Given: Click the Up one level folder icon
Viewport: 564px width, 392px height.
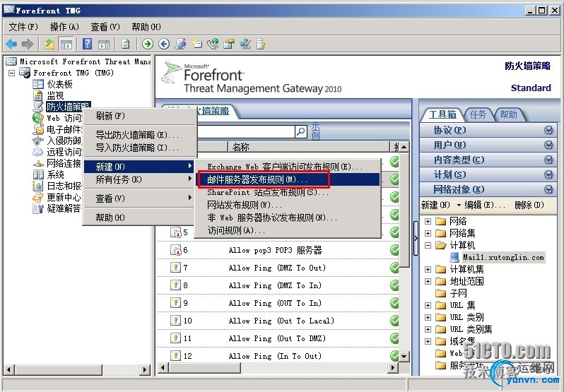Looking at the screenshot, I should pos(49,44).
